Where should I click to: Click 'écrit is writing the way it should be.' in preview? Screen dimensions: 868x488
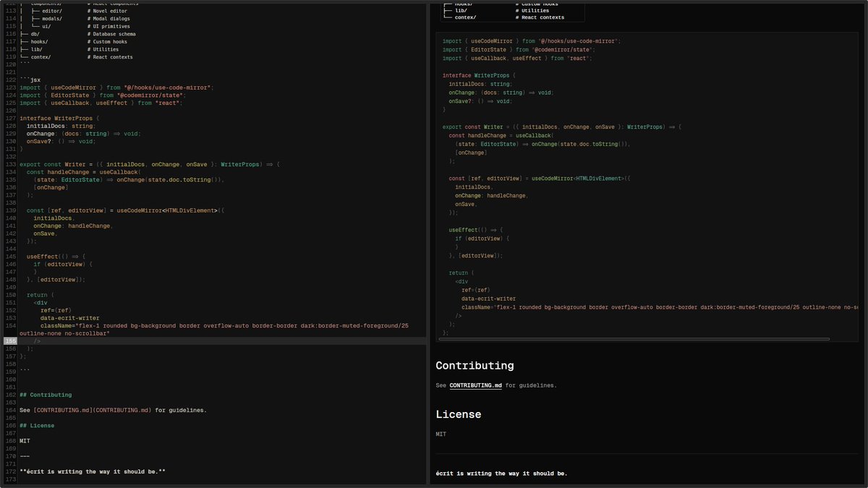[x=501, y=474]
